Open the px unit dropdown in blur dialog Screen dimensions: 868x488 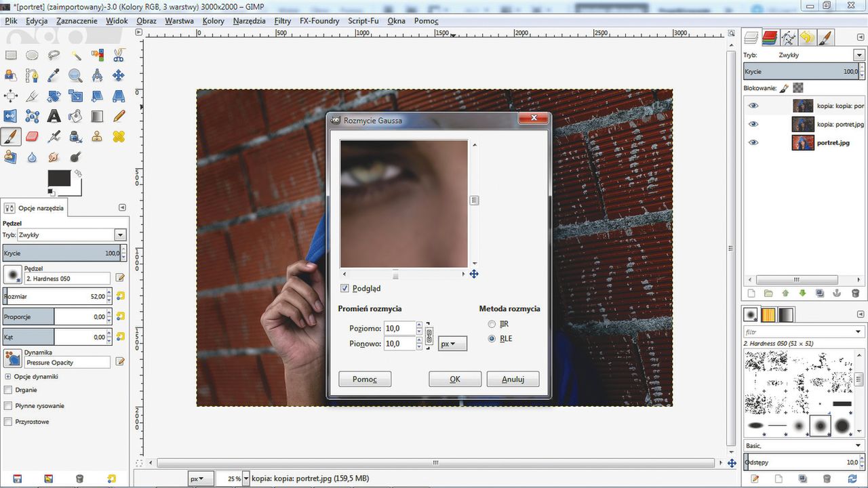point(453,344)
